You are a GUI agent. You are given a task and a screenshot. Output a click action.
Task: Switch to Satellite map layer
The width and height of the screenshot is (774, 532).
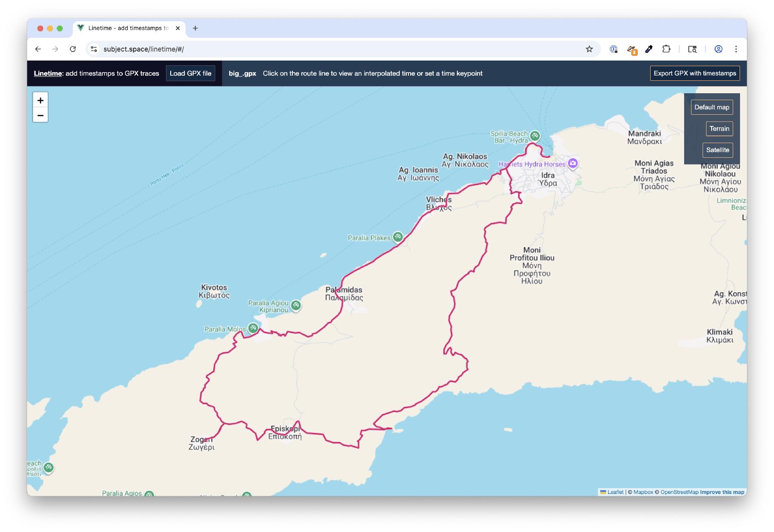(x=717, y=150)
